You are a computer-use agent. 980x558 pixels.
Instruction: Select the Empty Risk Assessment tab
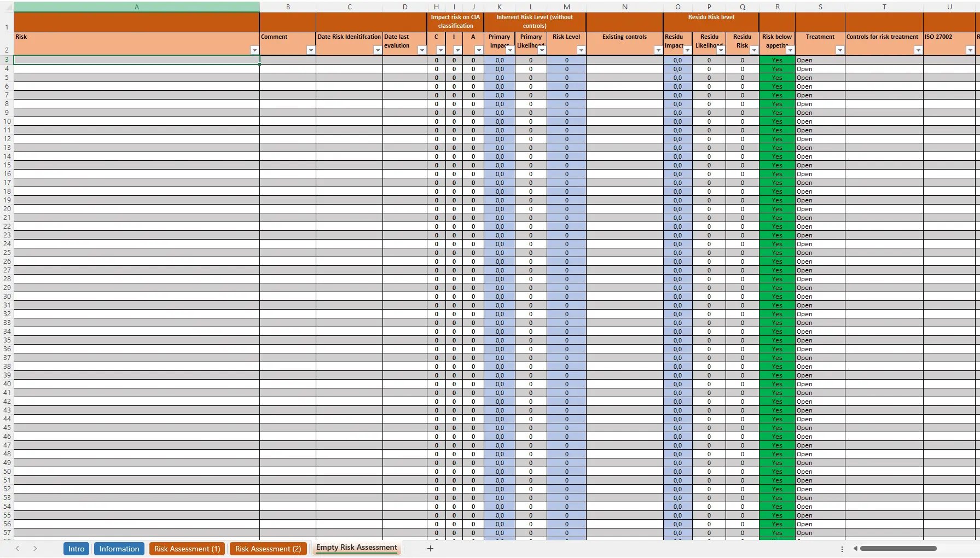(356, 548)
